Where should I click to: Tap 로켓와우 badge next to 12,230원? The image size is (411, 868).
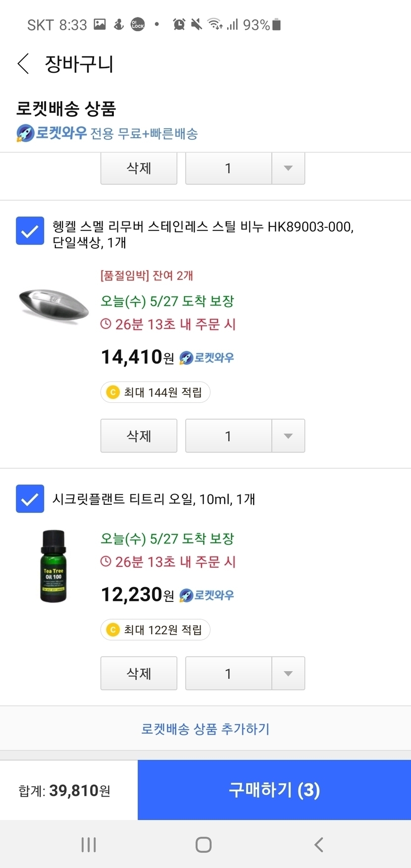207,595
